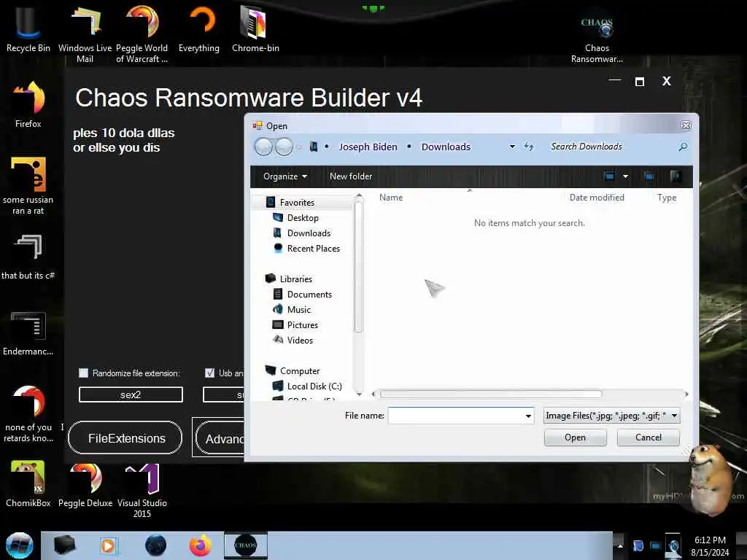
Task: Click the Back navigation arrow
Action: click(x=263, y=147)
